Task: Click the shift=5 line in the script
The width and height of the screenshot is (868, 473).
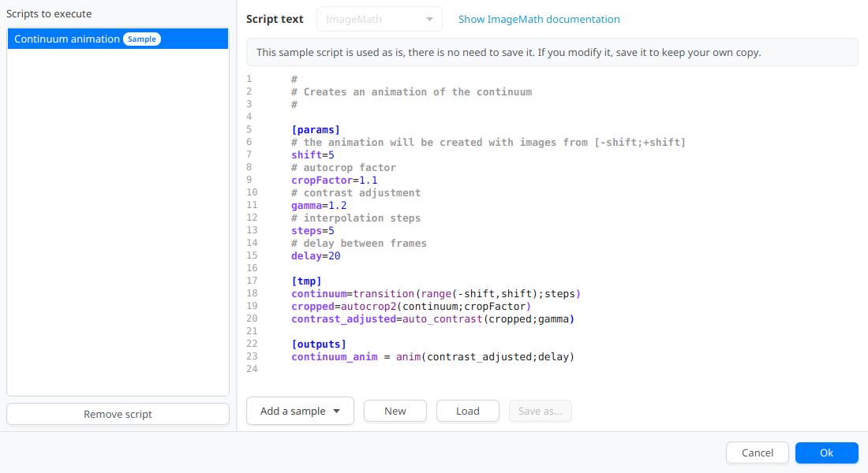Action: click(312, 155)
